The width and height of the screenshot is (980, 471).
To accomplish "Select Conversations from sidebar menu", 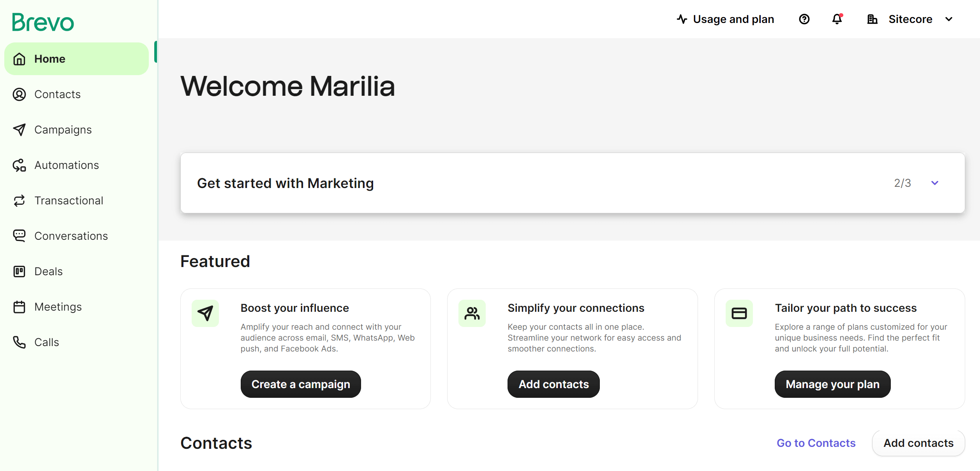I will point(71,235).
